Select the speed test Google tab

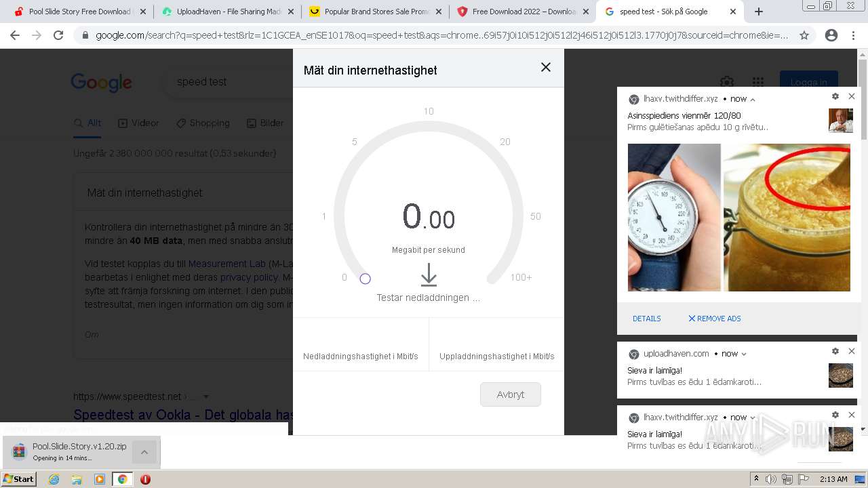tap(669, 12)
